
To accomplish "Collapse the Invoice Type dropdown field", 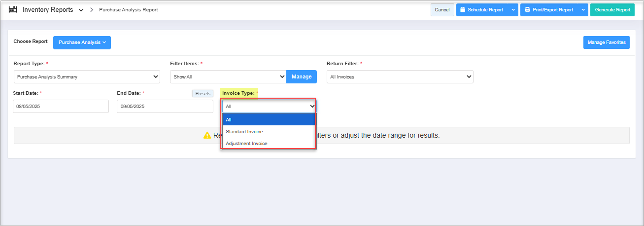I will click(x=269, y=106).
